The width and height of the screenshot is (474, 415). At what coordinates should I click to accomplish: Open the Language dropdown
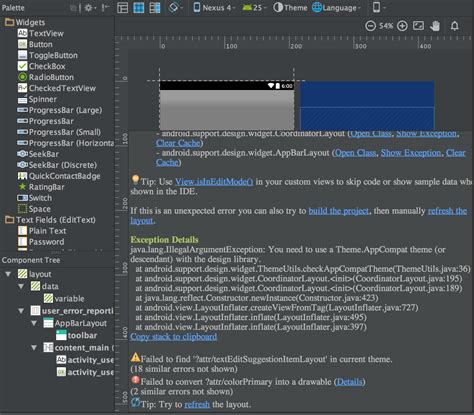point(336,8)
